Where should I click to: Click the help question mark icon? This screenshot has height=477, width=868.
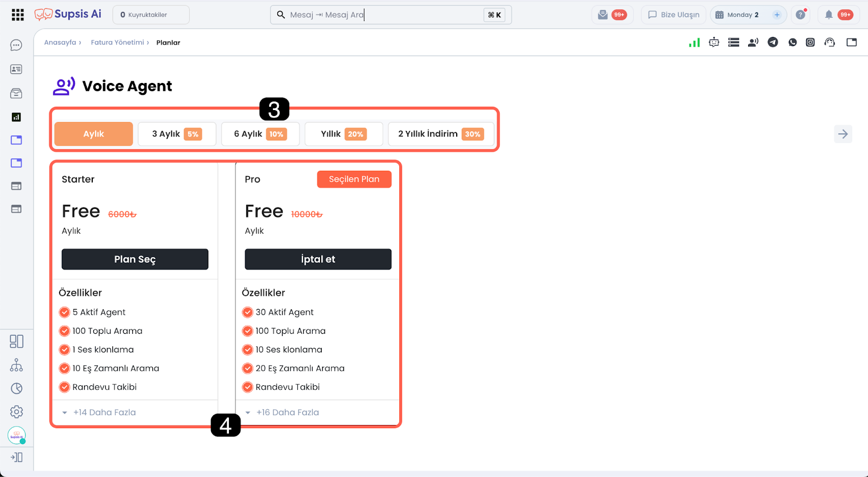click(800, 15)
